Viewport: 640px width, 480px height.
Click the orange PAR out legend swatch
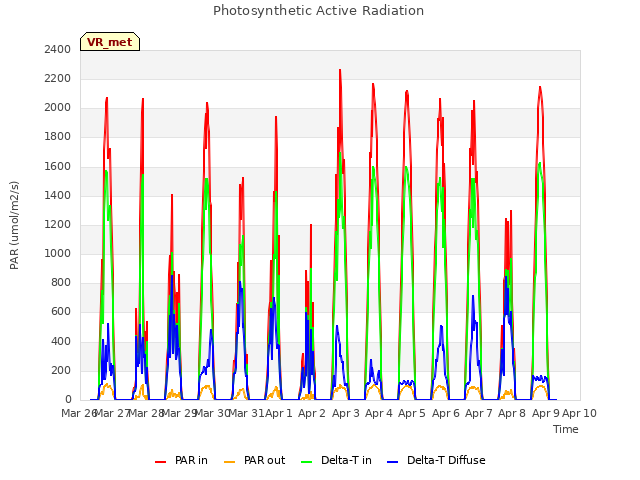(230, 462)
